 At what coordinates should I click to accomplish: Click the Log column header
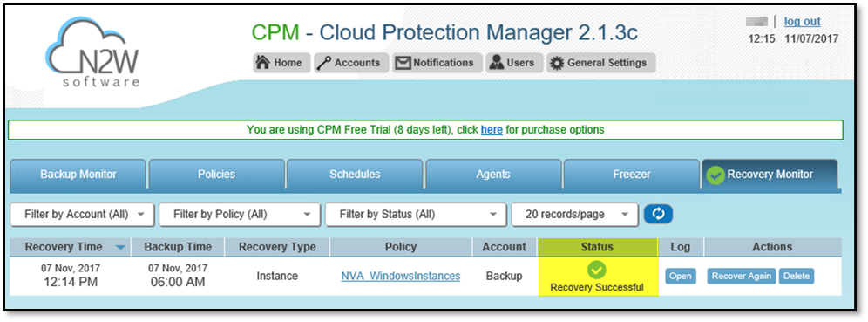pos(681,247)
